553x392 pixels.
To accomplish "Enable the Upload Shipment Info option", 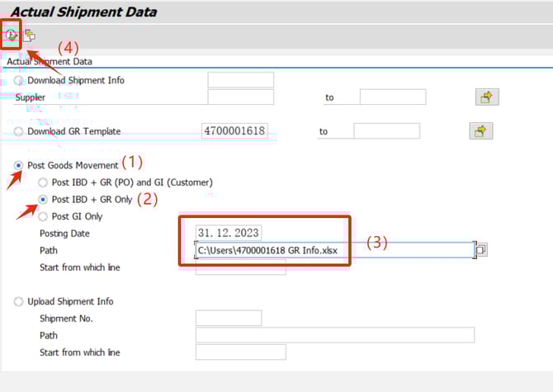I will [20, 301].
